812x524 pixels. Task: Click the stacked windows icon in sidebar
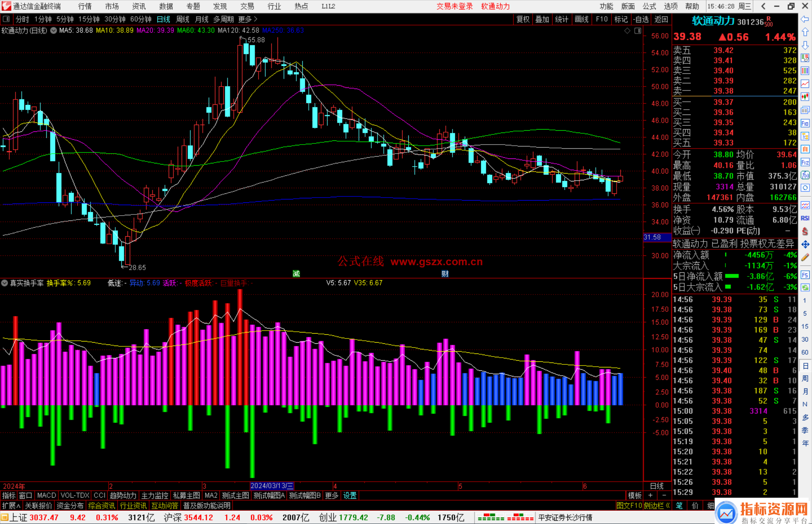click(805, 110)
